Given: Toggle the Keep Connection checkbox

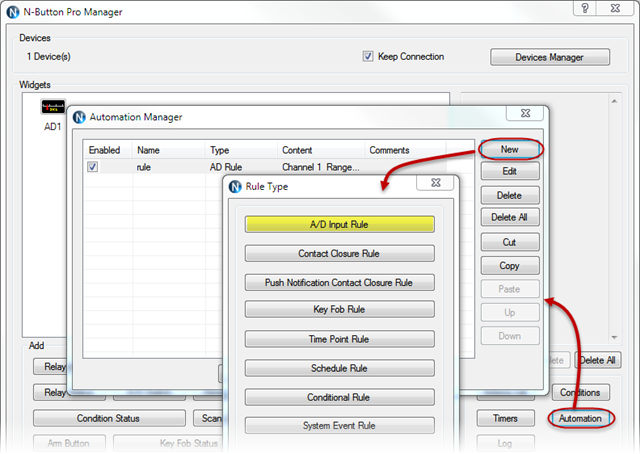Looking at the screenshot, I should click(368, 56).
